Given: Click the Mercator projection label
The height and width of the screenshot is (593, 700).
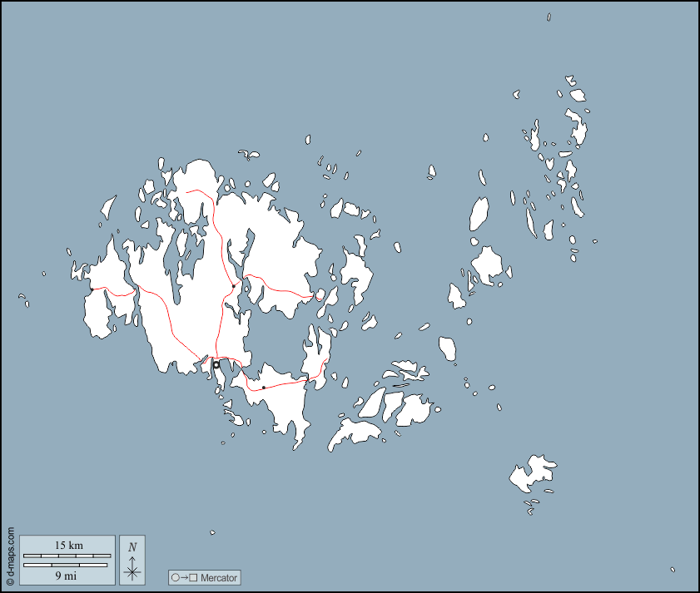Looking at the screenshot, I should [219, 577].
